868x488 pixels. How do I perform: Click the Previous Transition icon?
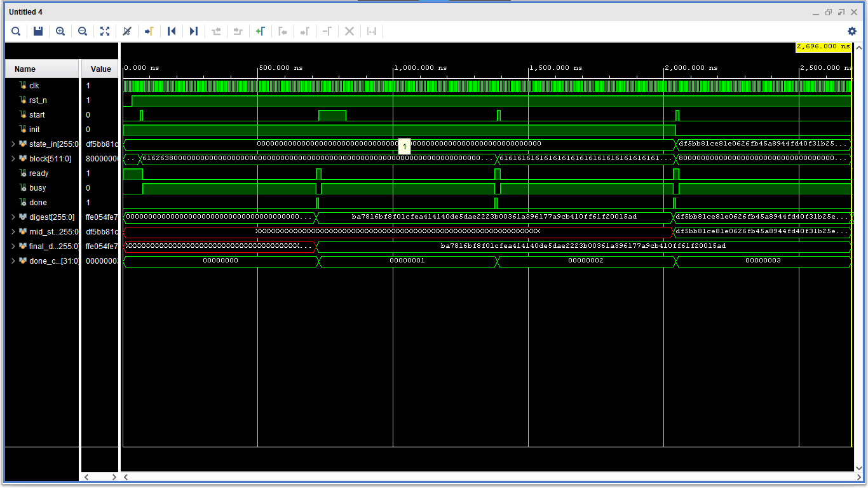(x=216, y=31)
